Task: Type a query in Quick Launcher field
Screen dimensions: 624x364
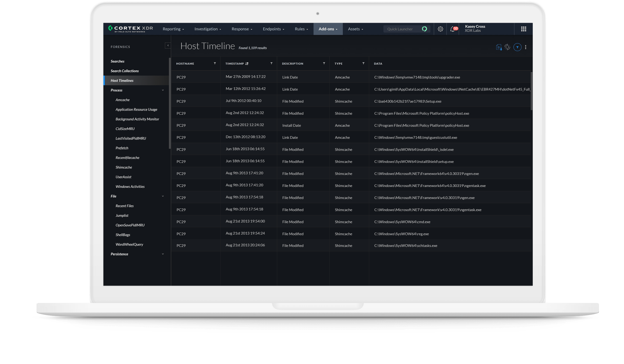Action: pos(401,29)
